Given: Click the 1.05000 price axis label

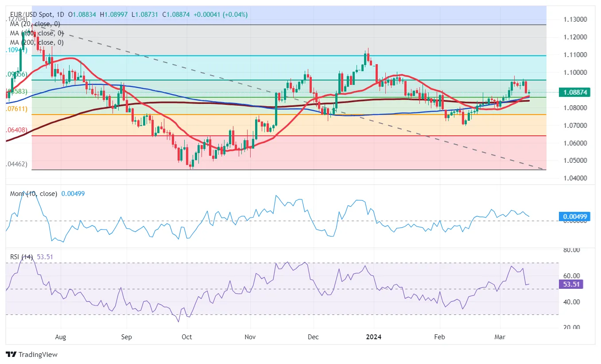Looking at the screenshot, I should (x=575, y=161).
